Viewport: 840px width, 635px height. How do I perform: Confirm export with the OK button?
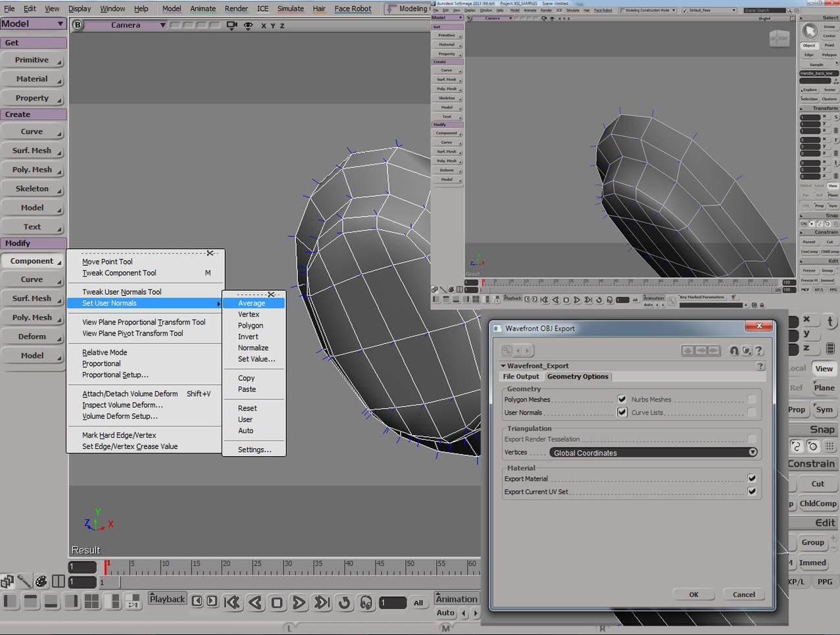(693, 594)
